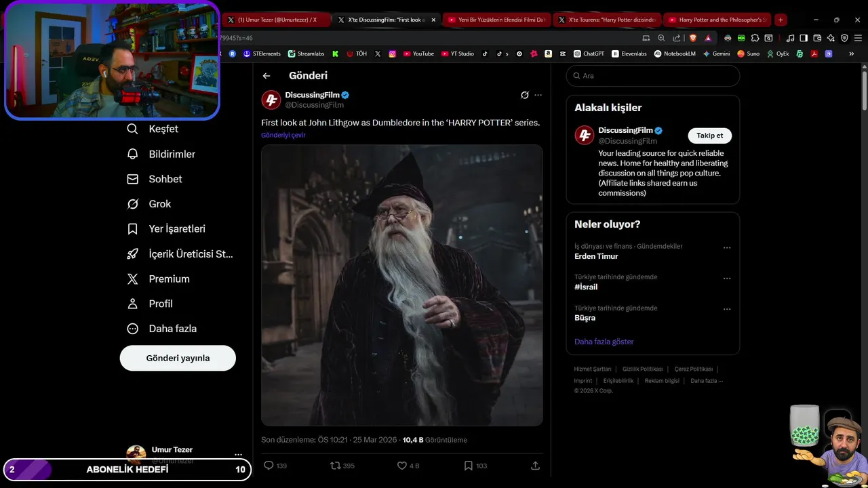Switch to the Umur Tezer X tab
Image resolution: width=868 pixels, height=488 pixels.
[276, 20]
